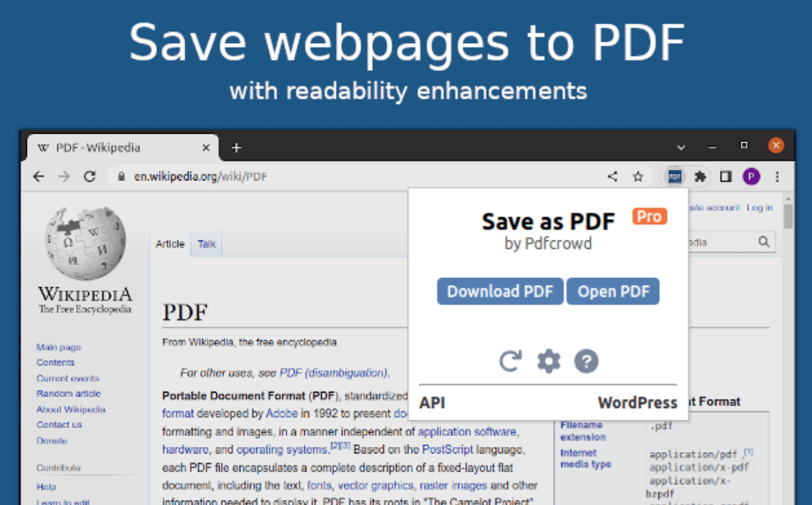Open the PDF (disambiguation) link
This screenshot has height=505, width=812.
tap(334, 373)
